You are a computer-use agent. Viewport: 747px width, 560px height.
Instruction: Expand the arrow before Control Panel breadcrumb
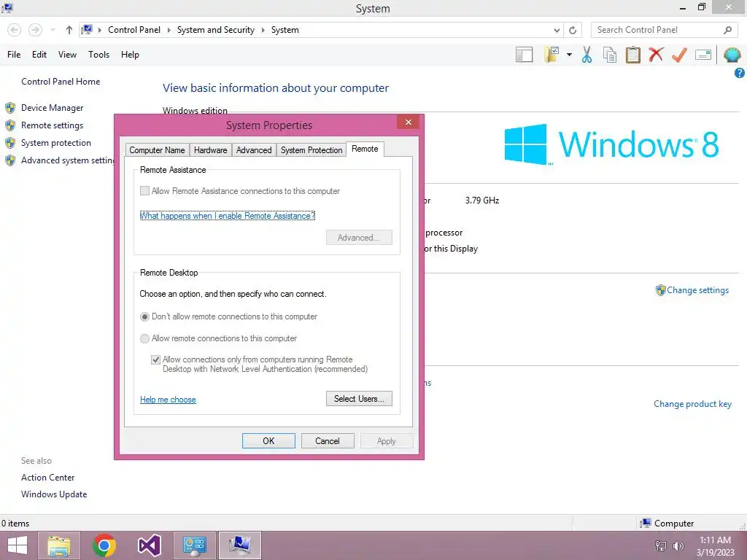pos(100,30)
